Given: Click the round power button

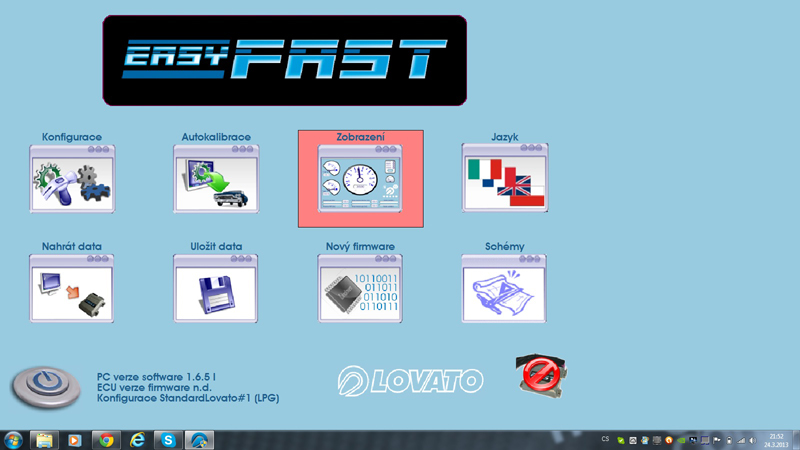Looking at the screenshot, I should tap(46, 387).
